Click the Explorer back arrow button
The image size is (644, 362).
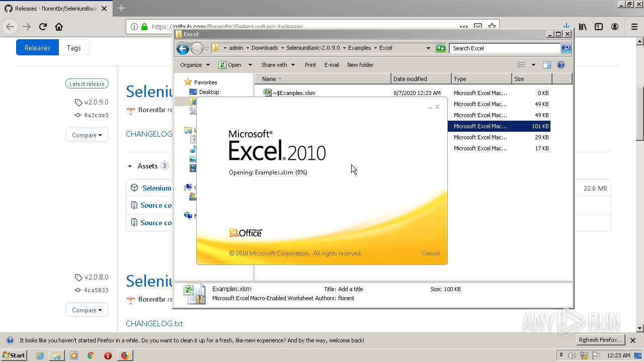click(183, 48)
